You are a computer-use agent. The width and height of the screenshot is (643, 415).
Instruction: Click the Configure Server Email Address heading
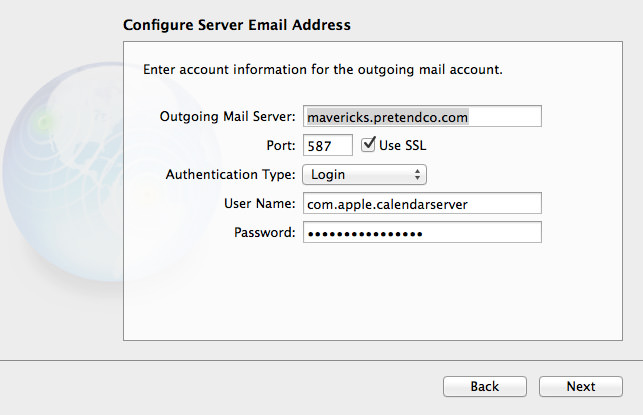pyautogui.click(x=237, y=25)
